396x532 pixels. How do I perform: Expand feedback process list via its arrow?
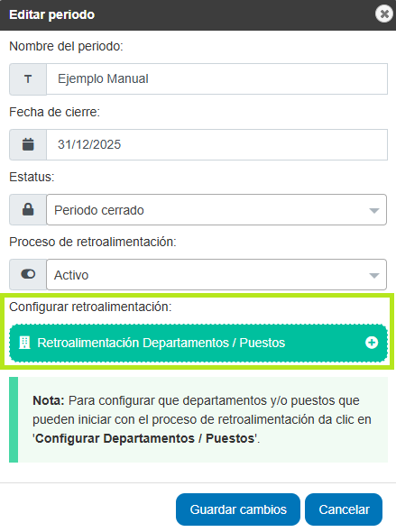pyautogui.click(x=374, y=276)
